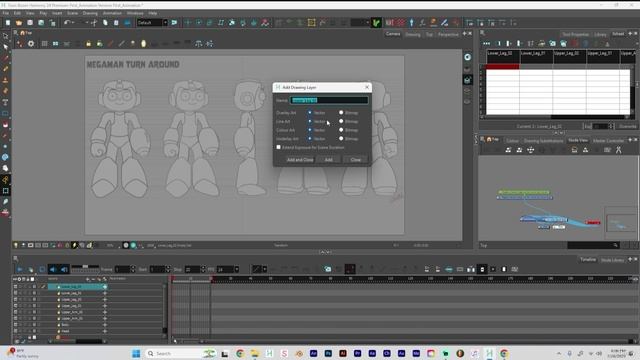
Task: Open the Animation menu
Action: pos(112,13)
